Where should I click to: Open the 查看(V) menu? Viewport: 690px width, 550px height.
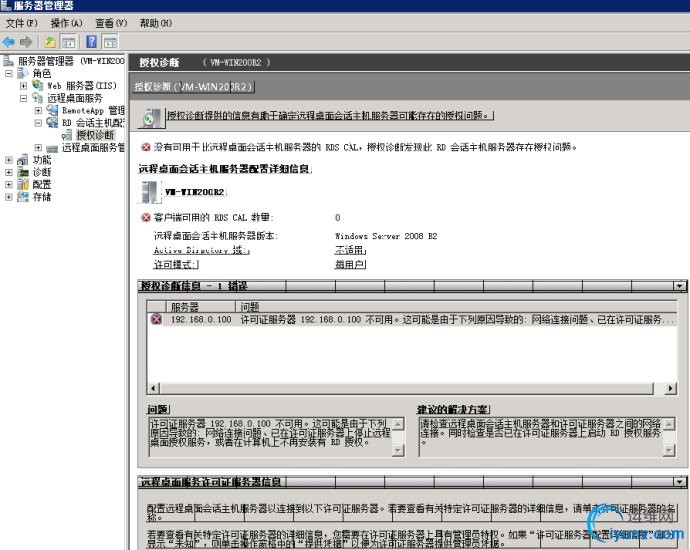tap(111, 23)
